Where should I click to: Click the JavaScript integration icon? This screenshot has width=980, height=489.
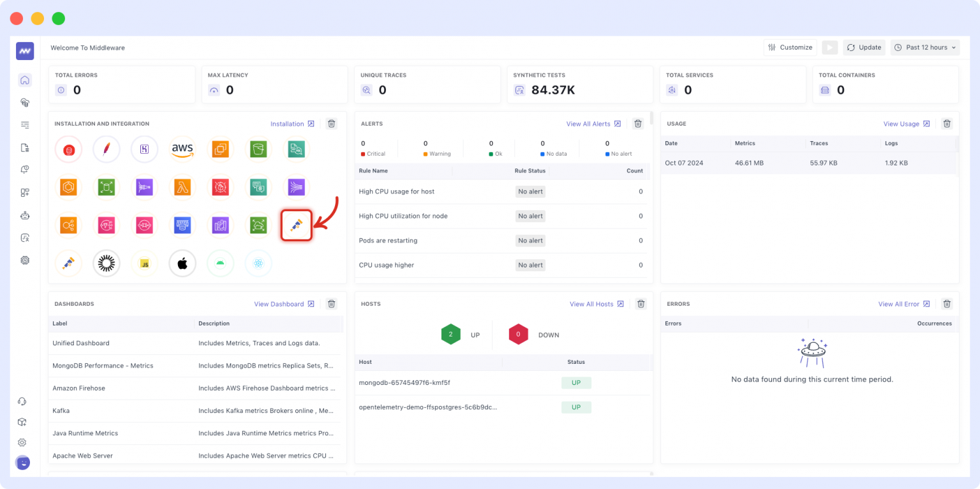pos(144,263)
